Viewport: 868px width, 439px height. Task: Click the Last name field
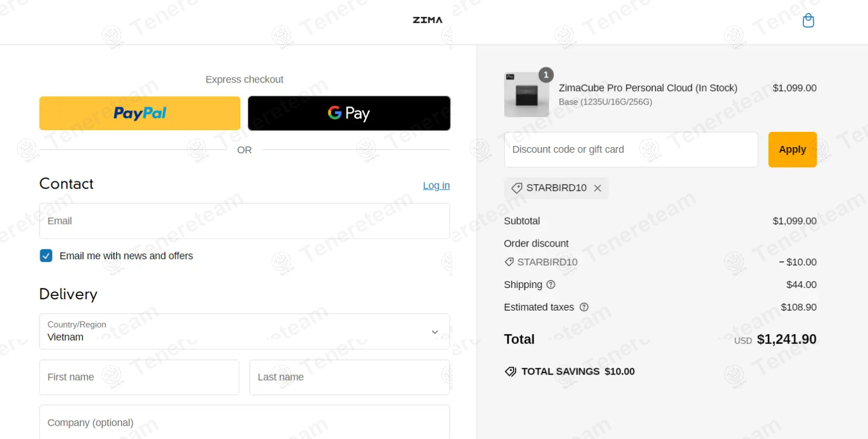pos(350,377)
